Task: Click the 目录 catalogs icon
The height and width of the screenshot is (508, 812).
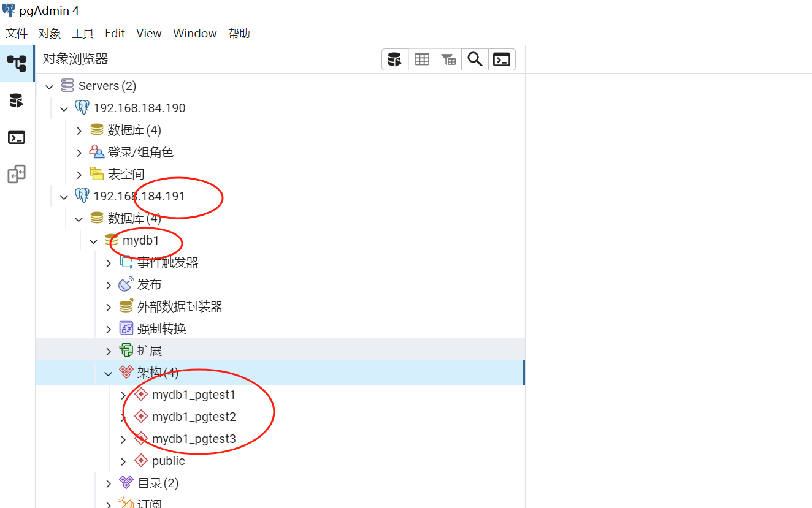Action: (126, 483)
